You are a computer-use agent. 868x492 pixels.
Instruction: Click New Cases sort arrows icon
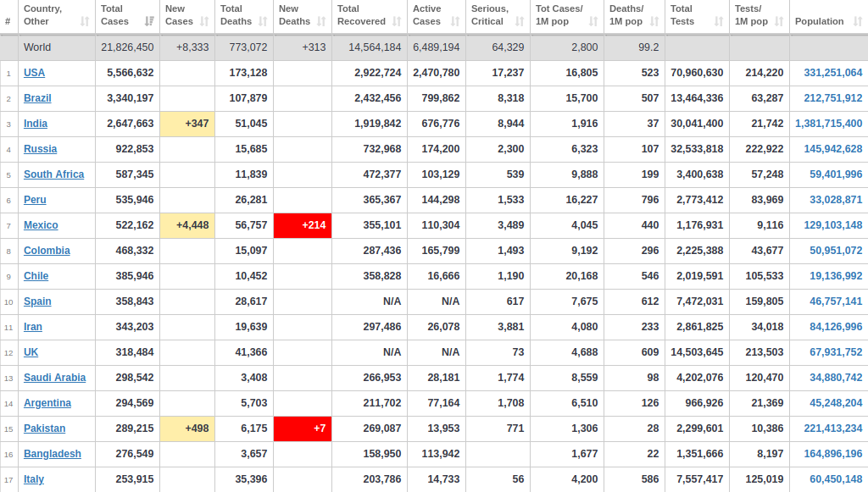click(204, 21)
